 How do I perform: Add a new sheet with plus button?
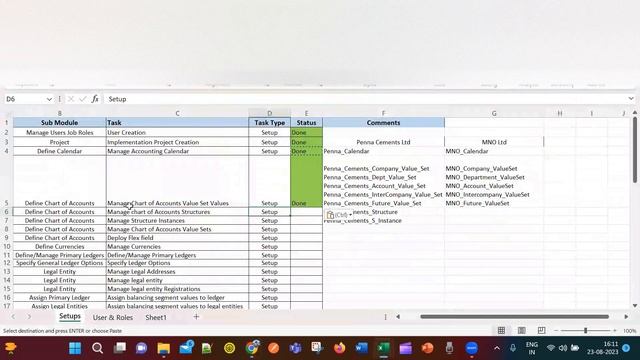coord(196,317)
